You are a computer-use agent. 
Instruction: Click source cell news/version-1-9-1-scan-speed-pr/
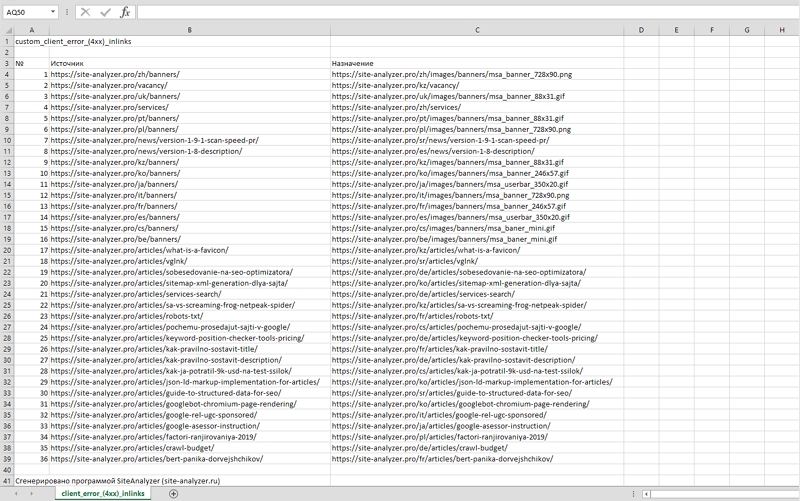189,140
